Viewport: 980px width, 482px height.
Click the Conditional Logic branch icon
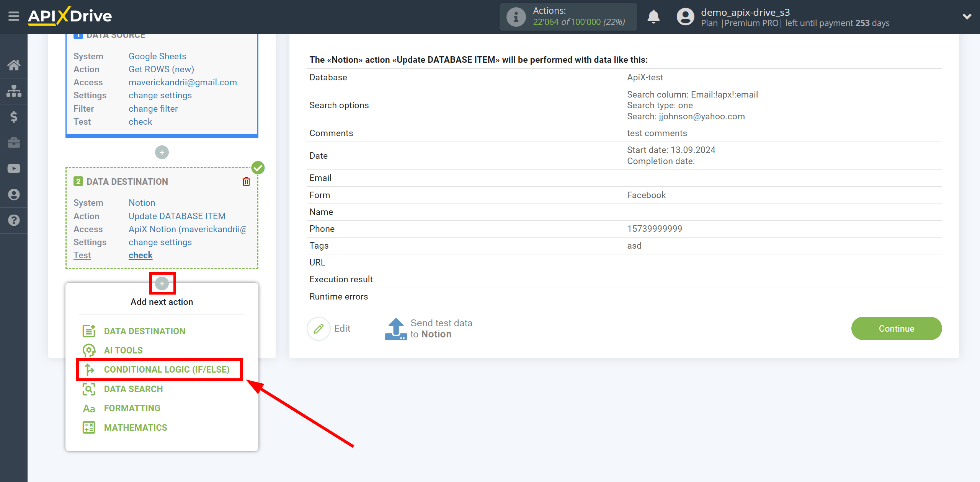(89, 370)
